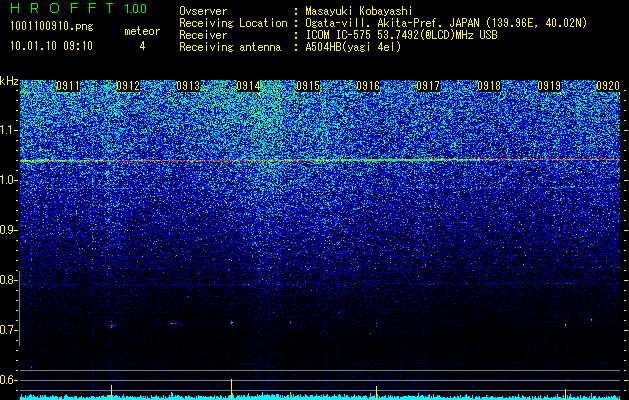Click the Ovserver label
Image resolution: width=629 pixels, height=400 pixels.
point(203,11)
